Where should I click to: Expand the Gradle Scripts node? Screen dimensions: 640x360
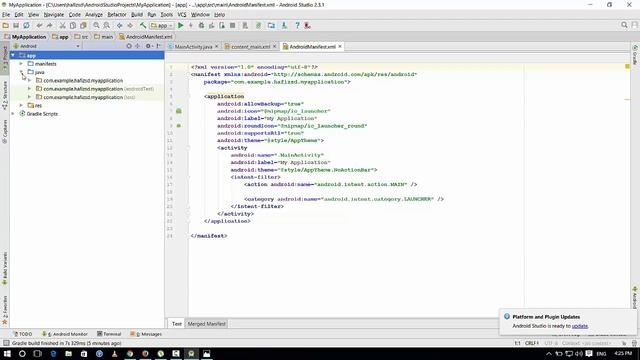13,113
